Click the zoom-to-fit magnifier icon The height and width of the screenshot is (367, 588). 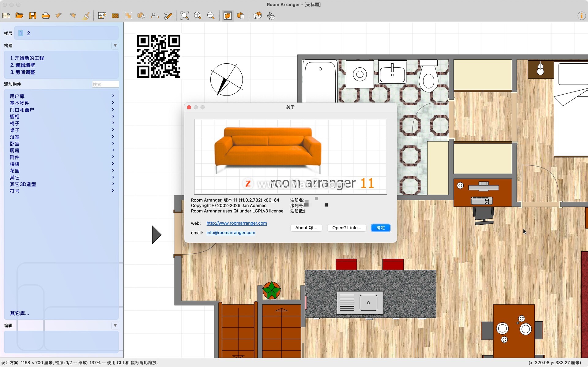point(185,16)
